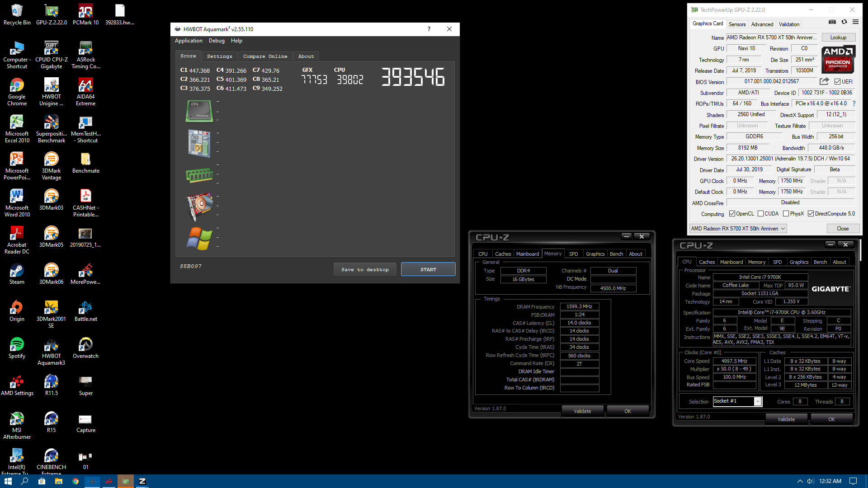Open Battle.net desktop icon

point(86,311)
